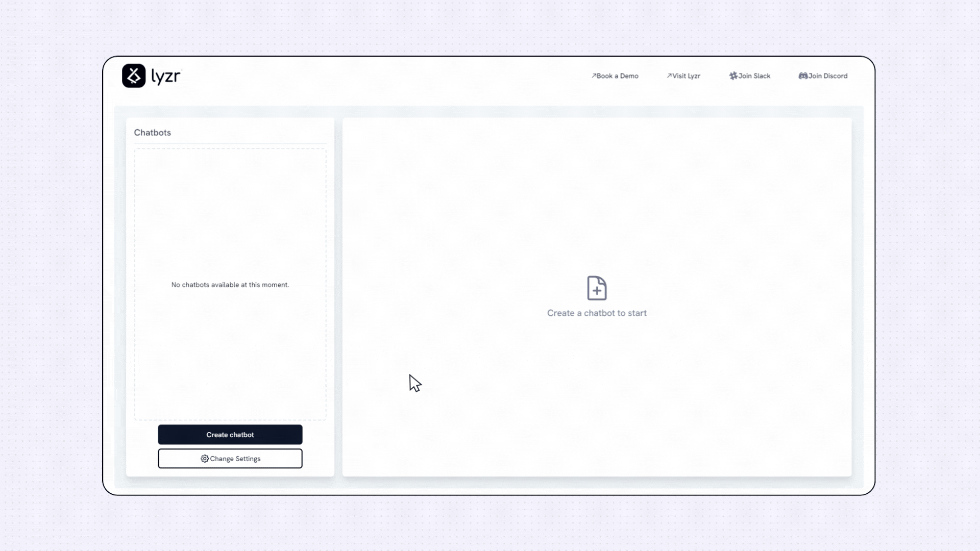Viewport: 980px width, 551px height.
Task: Click the Create chatbot button
Action: click(230, 435)
